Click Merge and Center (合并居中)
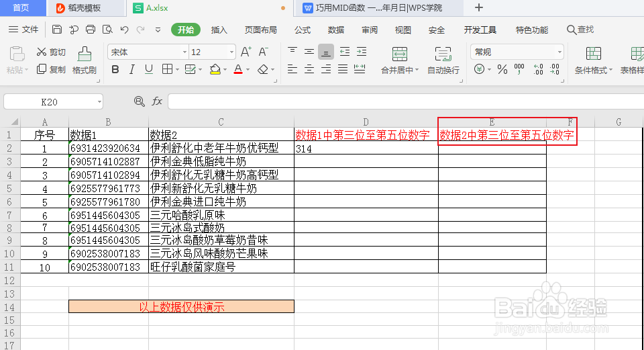This screenshot has width=644, height=350. click(400, 60)
